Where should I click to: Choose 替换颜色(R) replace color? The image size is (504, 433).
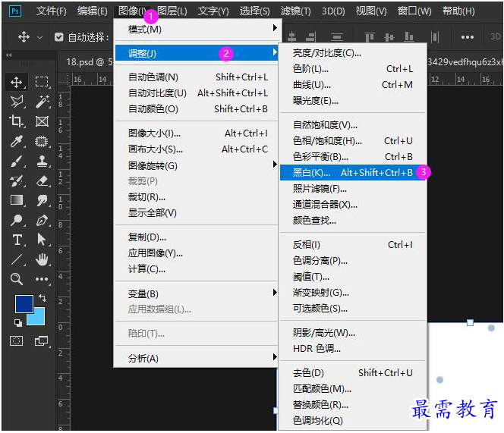[353, 404]
